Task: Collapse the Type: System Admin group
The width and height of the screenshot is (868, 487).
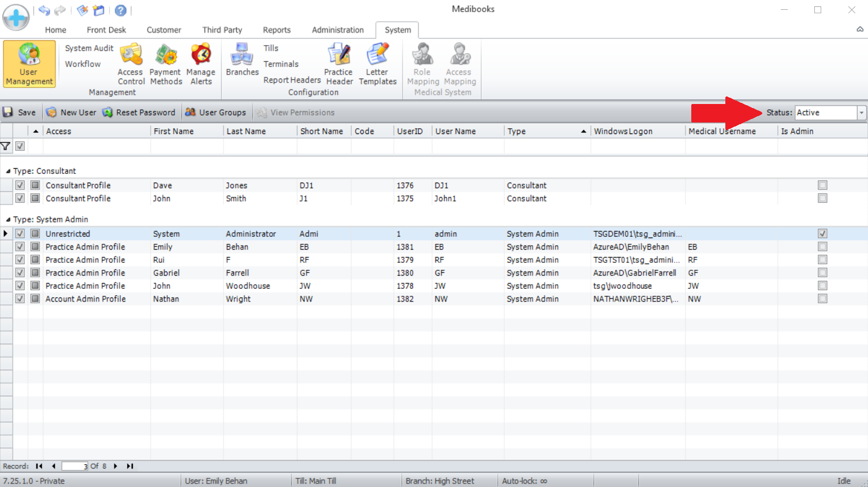Action: (x=8, y=220)
